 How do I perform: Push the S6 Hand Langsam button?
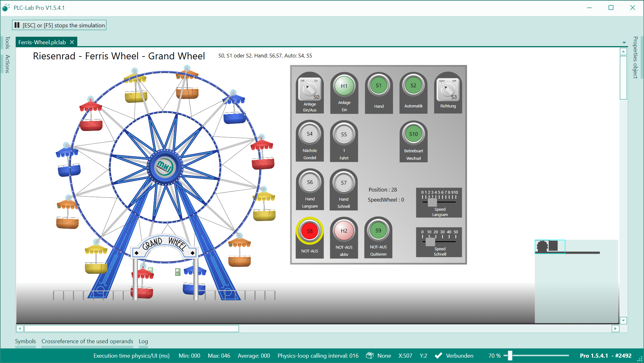click(x=310, y=182)
